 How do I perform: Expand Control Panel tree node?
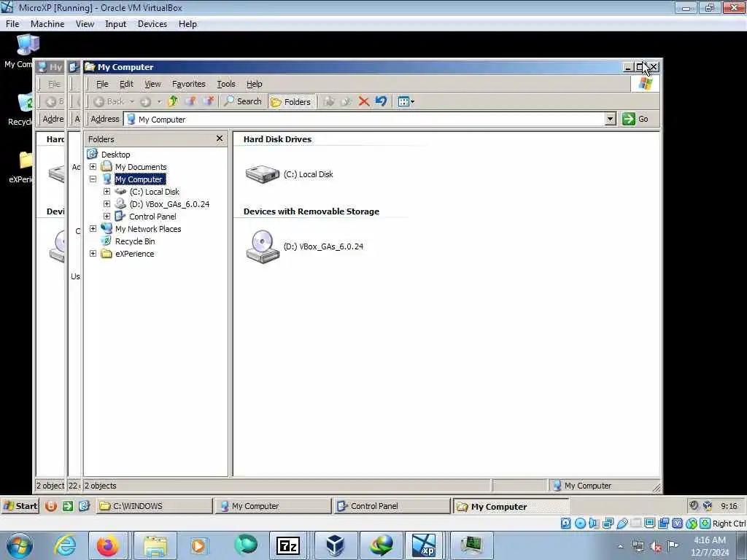(107, 216)
